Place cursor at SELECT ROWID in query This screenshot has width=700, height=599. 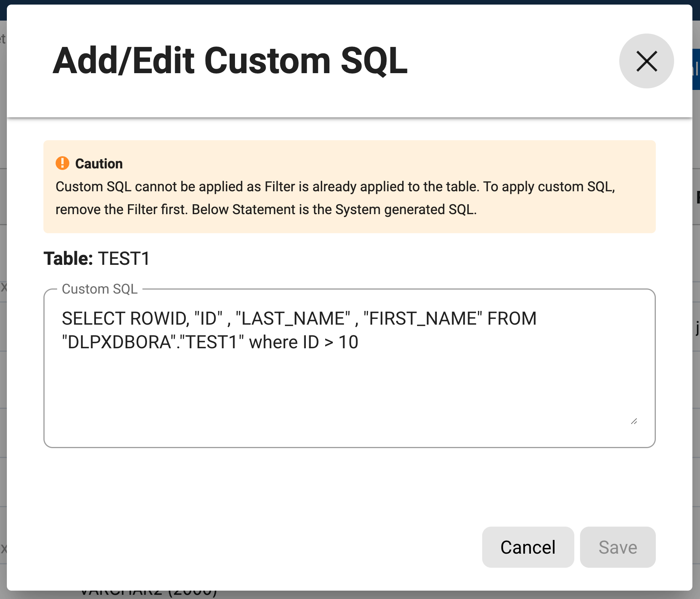(125, 319)
